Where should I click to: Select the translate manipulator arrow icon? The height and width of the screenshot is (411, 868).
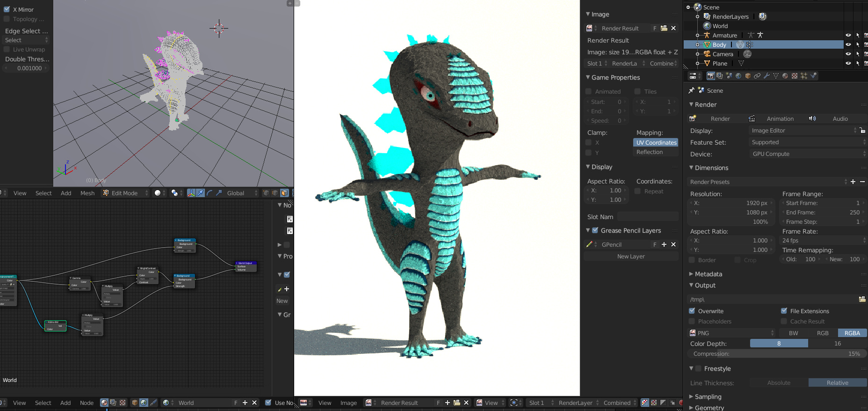(x=200, y=193)
